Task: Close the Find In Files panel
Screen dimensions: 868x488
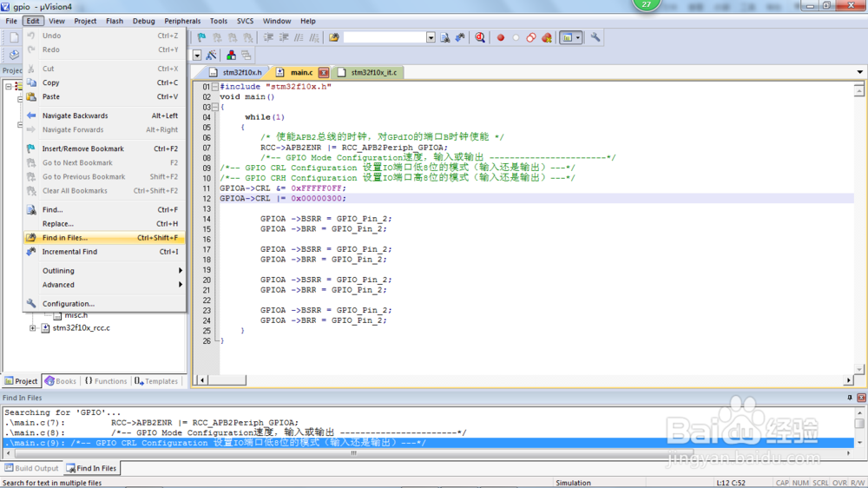Action: coord(861,398)
